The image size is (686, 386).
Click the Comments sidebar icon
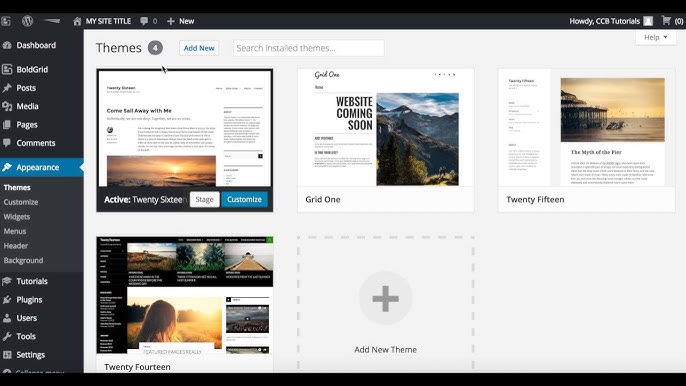tap(7, 143)
